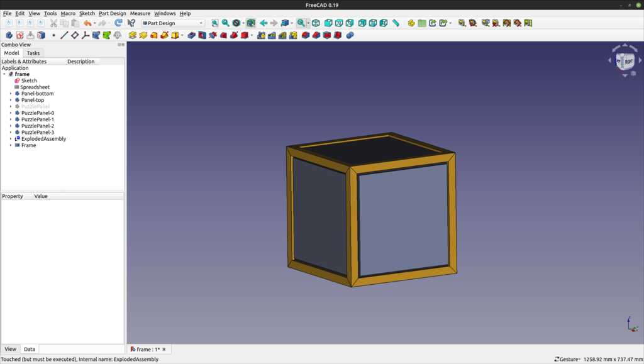Screen dimensions: 644x364
Task: Select the frame : 1* document tab
Action: pos(148,350)
